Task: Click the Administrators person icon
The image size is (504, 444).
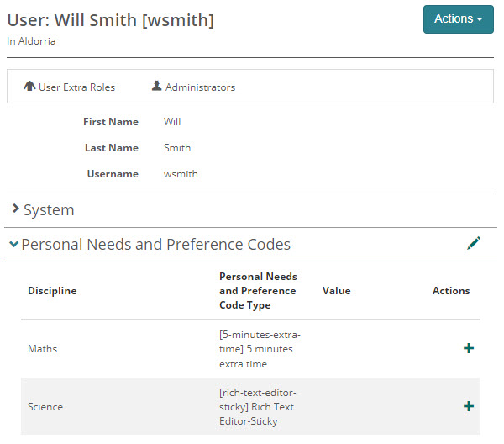Action: [156, 87]
